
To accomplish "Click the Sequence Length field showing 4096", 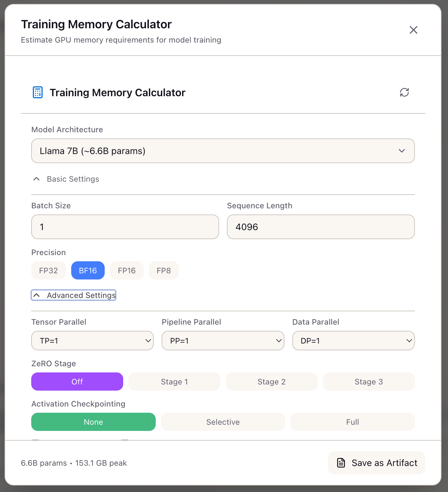I will [321, 227].
